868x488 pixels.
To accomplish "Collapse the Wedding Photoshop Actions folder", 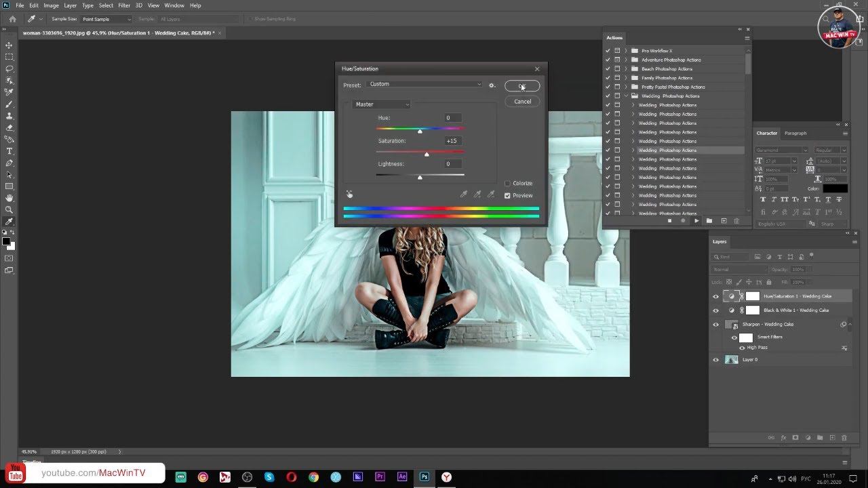I will point(626,96).
